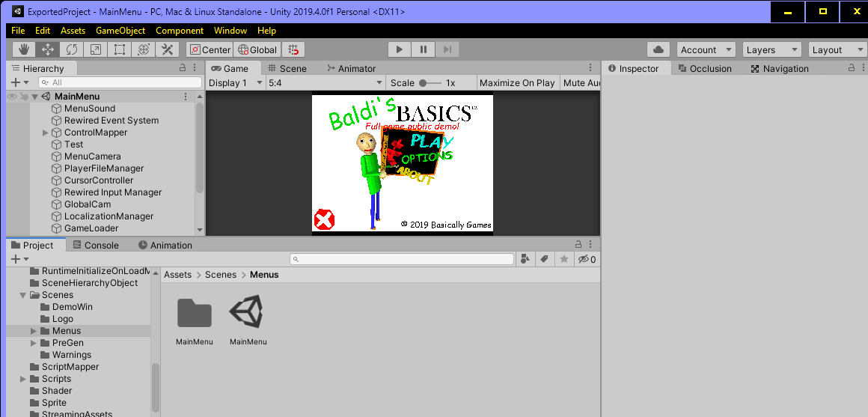Image resolution: width=868 pixels, height=417 pixels.
Task: Click the Step frame button
Action: point(447,49)
